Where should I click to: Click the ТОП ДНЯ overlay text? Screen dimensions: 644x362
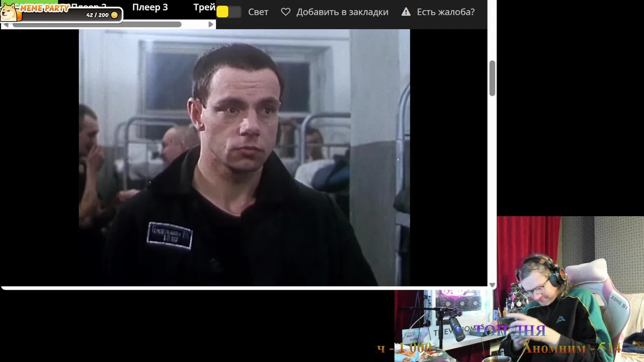[x=510, y=330]
